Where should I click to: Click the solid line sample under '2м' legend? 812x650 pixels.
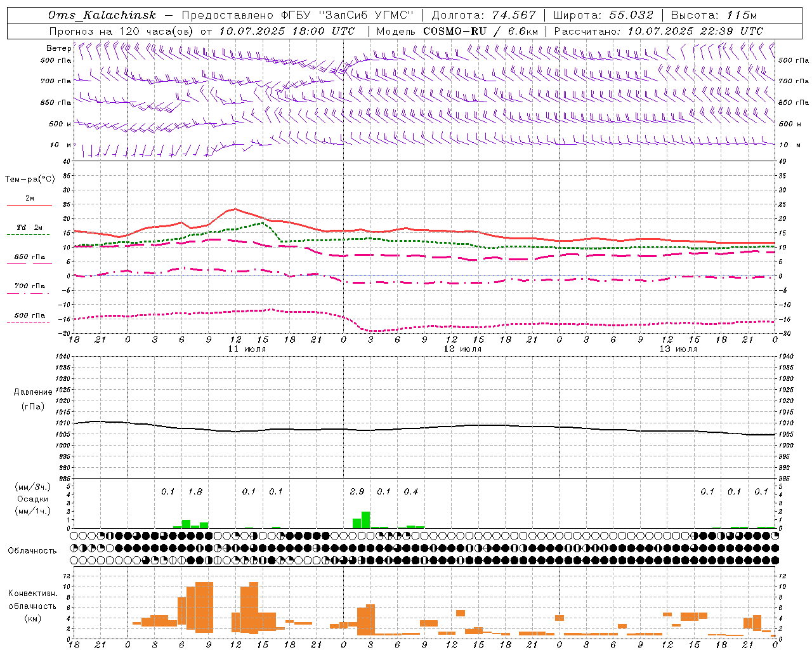(x=29, y=206)
